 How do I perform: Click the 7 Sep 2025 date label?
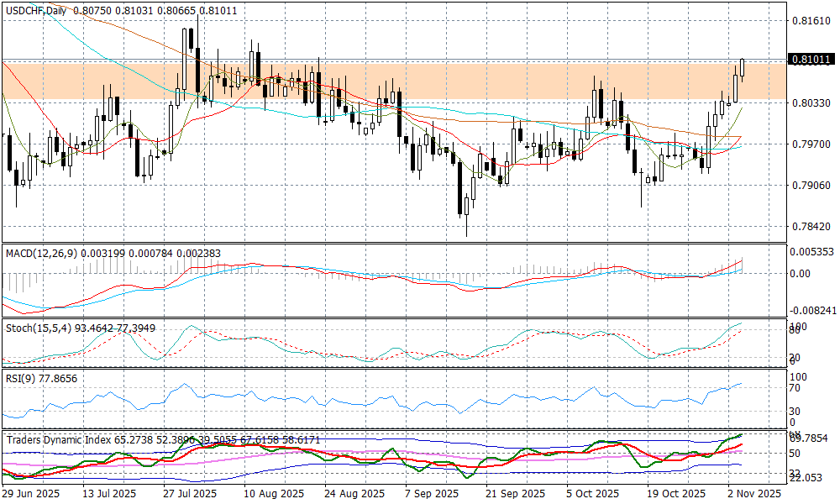pyautogui.click(x=432, y=495)
